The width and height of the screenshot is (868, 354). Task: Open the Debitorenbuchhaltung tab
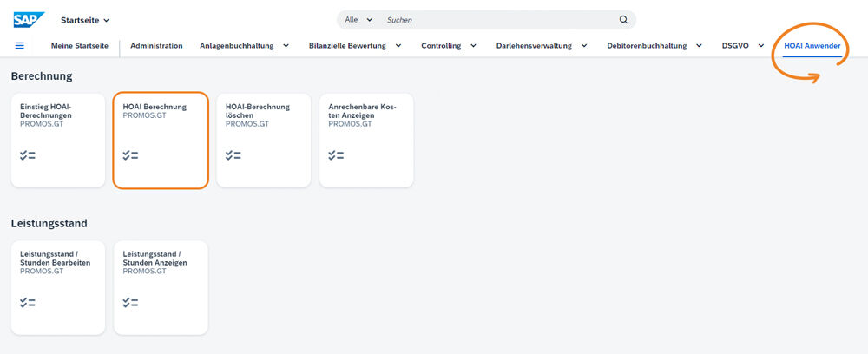[x=647, y=46]
